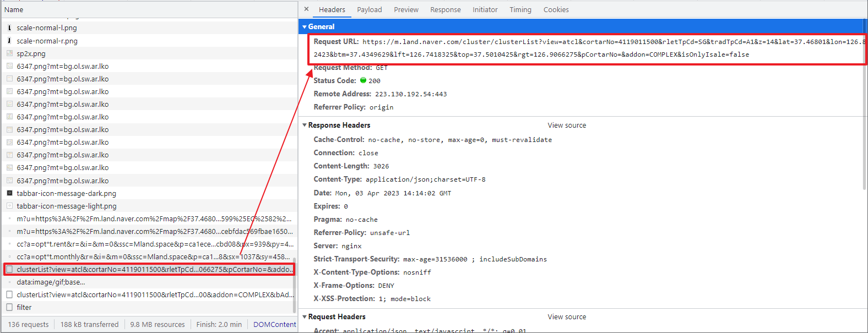
Task: Click the Referrer-Policy unsafe-url value
Action: point(390,233)
